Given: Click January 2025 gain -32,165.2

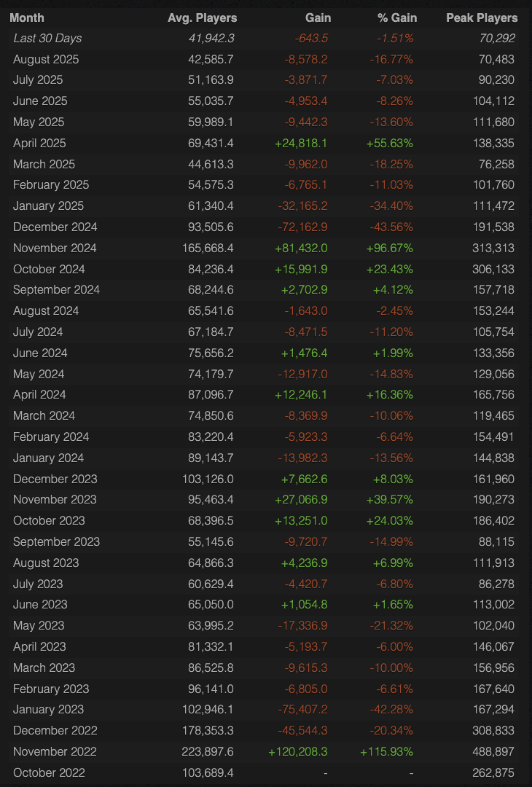Looking at the screenshot, I should pos(302,205).
